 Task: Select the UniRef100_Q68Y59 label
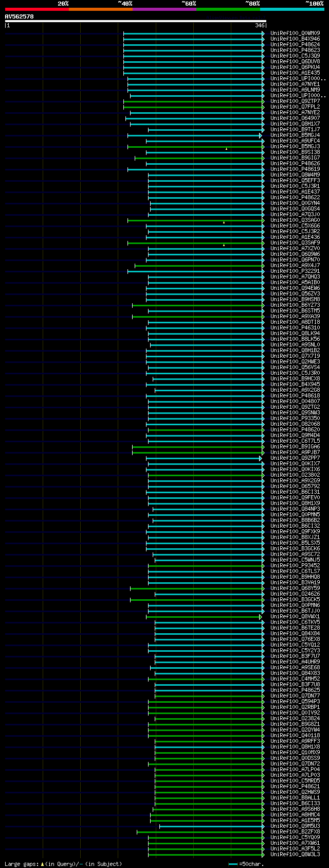(x=295, y=588)
